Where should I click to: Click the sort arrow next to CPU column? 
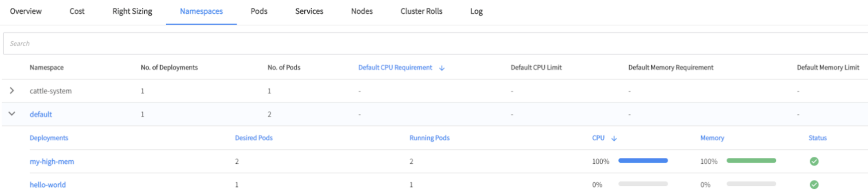[614, 138]
